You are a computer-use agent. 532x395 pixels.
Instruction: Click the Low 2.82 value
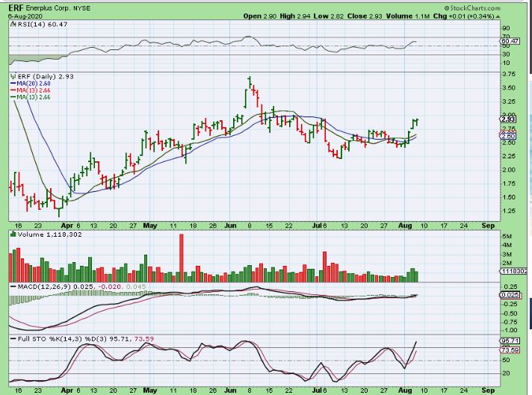(x=329, y=16)
